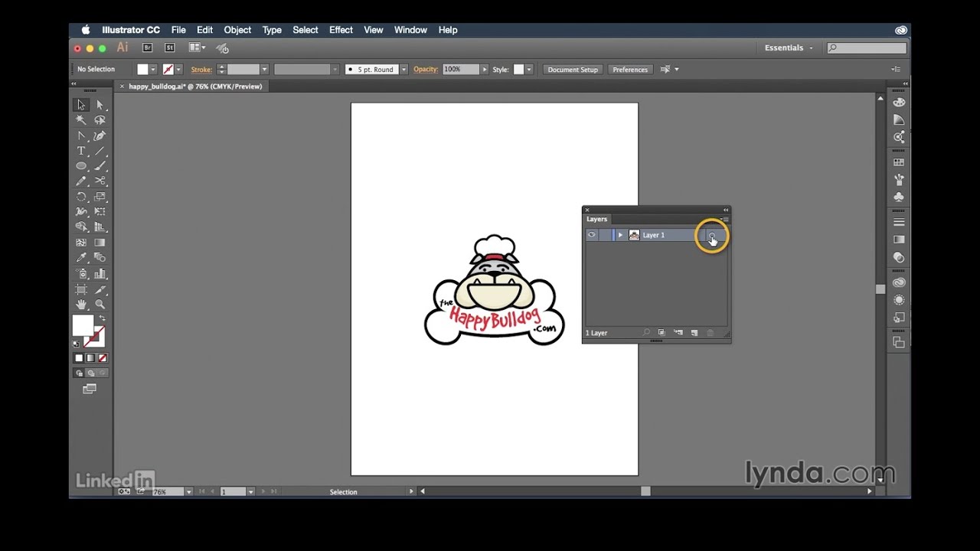Open stroke color dropdown in control bar
Image resolution: width=980 pixels, height=551 pixels.
179,70
